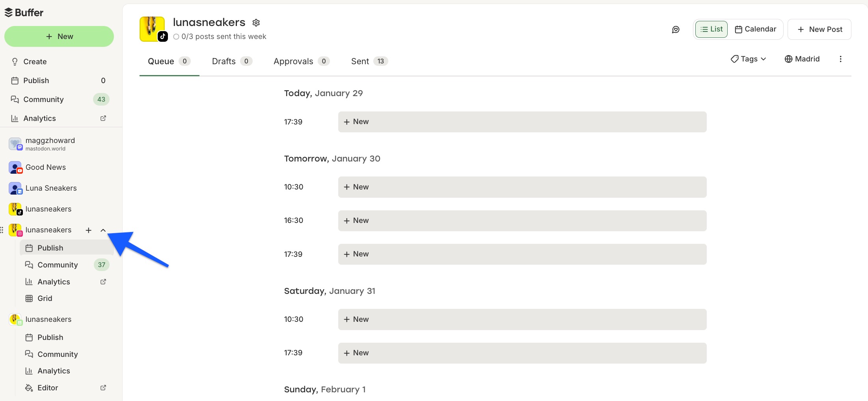Open the feedback chat bubble icon
This screenshot has height=401, width=868.
pos(676,30)
